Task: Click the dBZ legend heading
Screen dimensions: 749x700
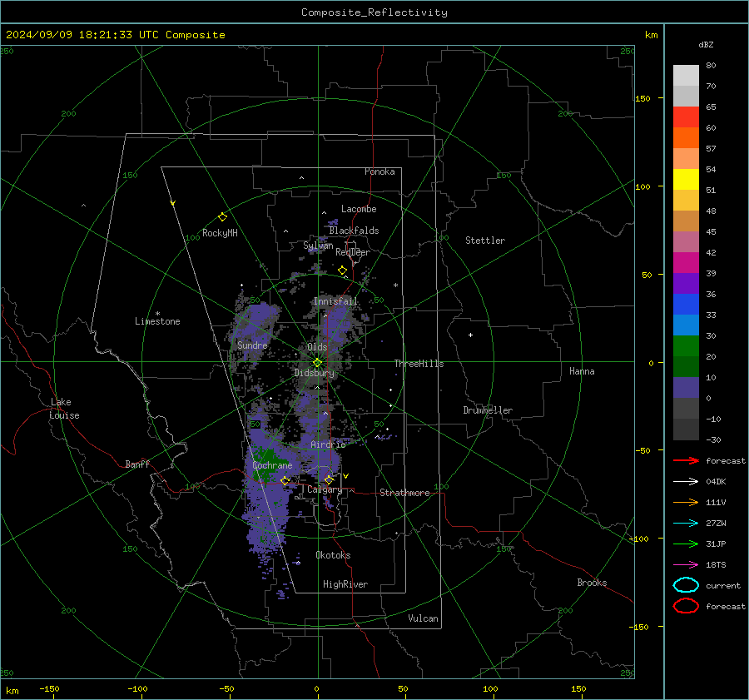Action: (706, 44)
